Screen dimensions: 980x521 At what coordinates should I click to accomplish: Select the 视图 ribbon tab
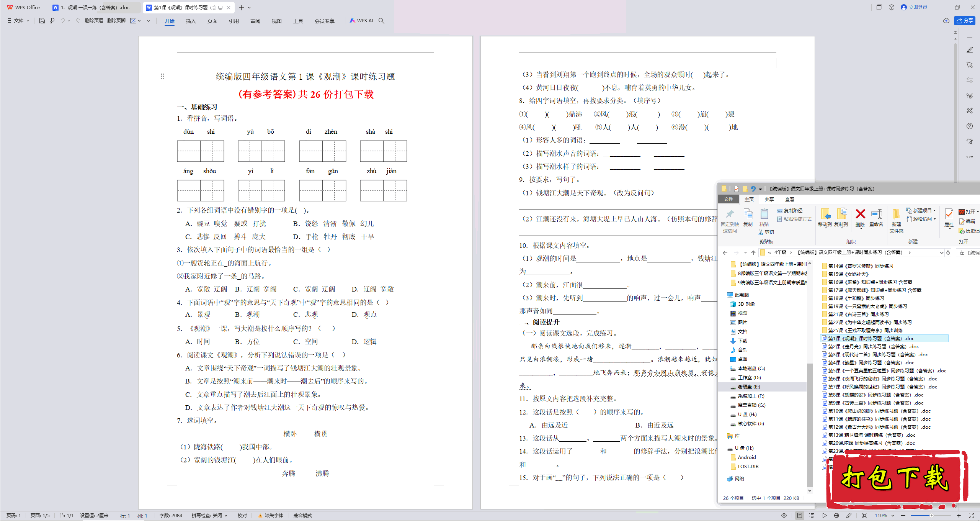coord(276,21)
